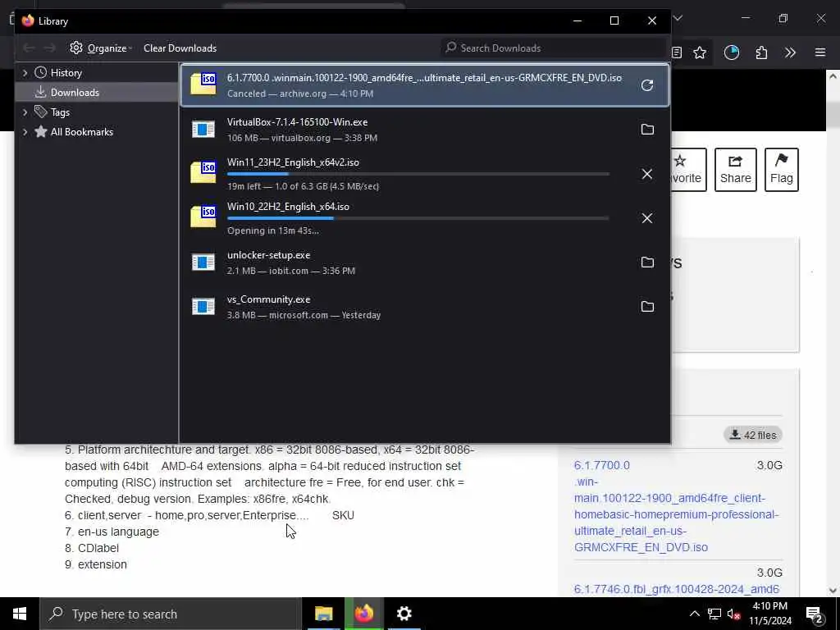Click the taskbar search box
This screenshot has width=840, height=630.
pyautogui.click(x=171, y=614)
